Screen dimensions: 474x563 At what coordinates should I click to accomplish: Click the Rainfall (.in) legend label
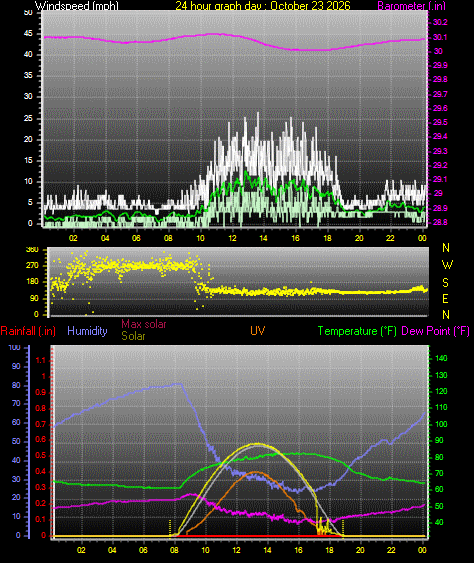28,331
